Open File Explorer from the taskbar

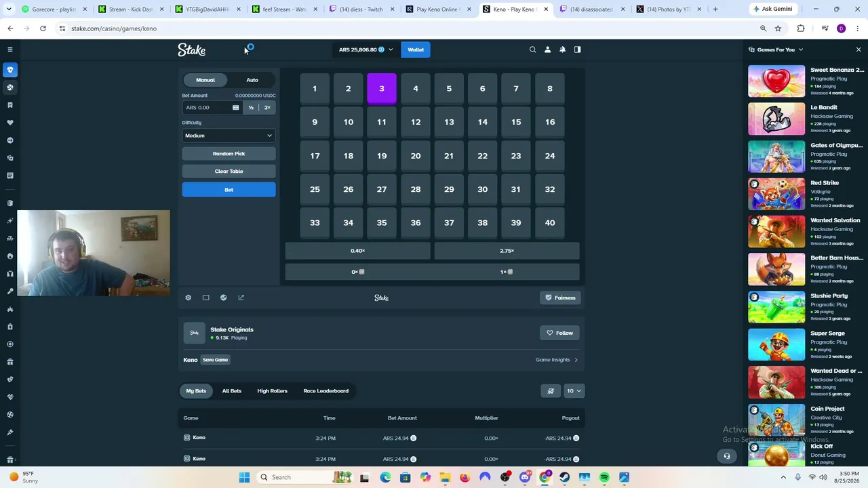tap(445, 477)
